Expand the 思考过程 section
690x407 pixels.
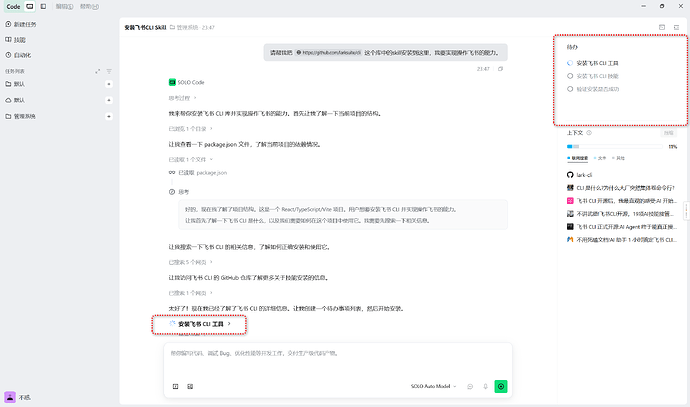[182, 98]
